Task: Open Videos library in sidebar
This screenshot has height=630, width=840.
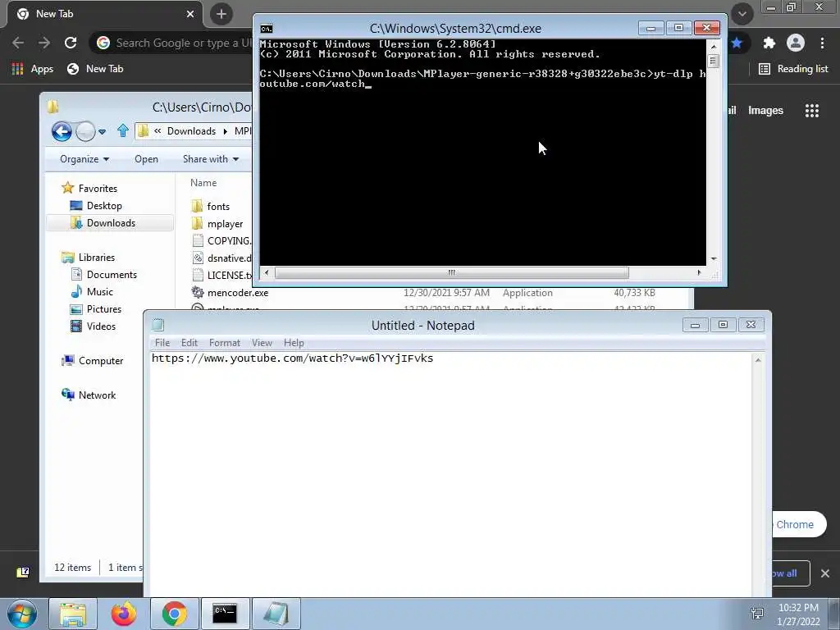Action: [x=101, y=326]
